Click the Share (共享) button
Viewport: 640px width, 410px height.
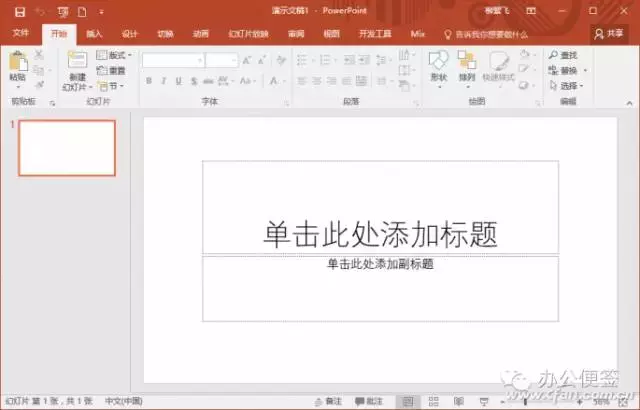pos(609,34)
